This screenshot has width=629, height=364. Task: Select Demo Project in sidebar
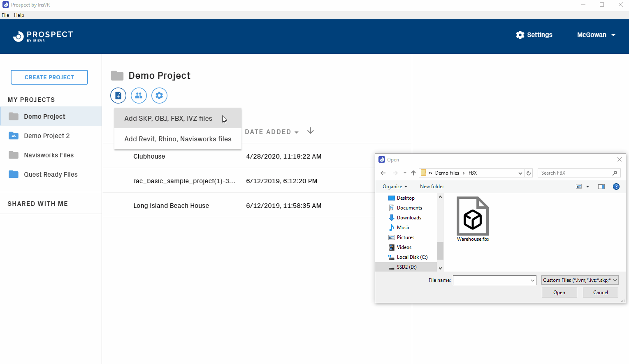pos(51,116)
